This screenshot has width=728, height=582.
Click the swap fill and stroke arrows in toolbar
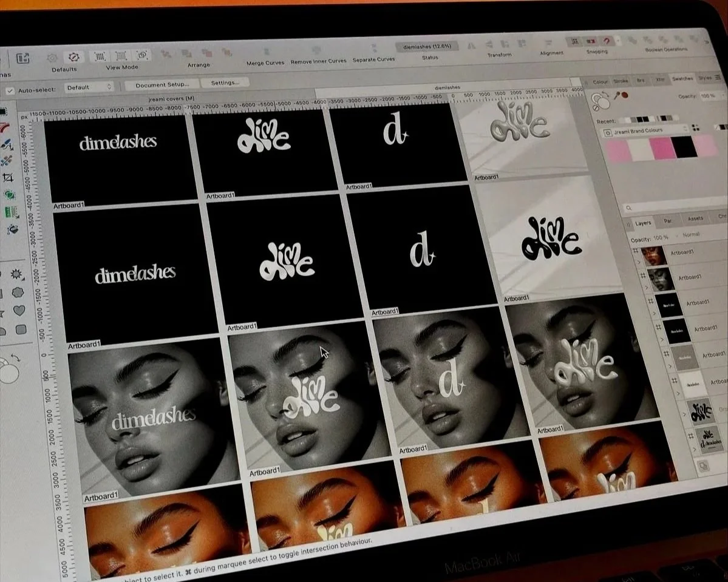tap(16, 358)
